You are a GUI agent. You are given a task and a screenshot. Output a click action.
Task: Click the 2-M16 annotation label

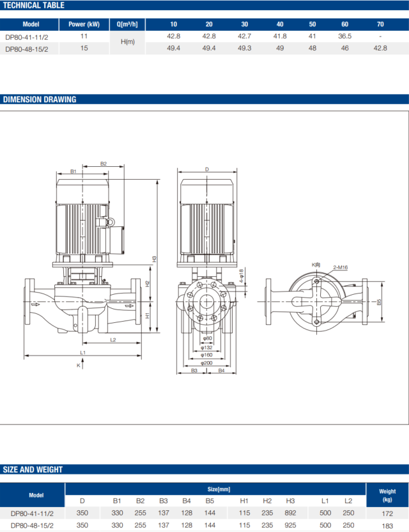(339, 267)
